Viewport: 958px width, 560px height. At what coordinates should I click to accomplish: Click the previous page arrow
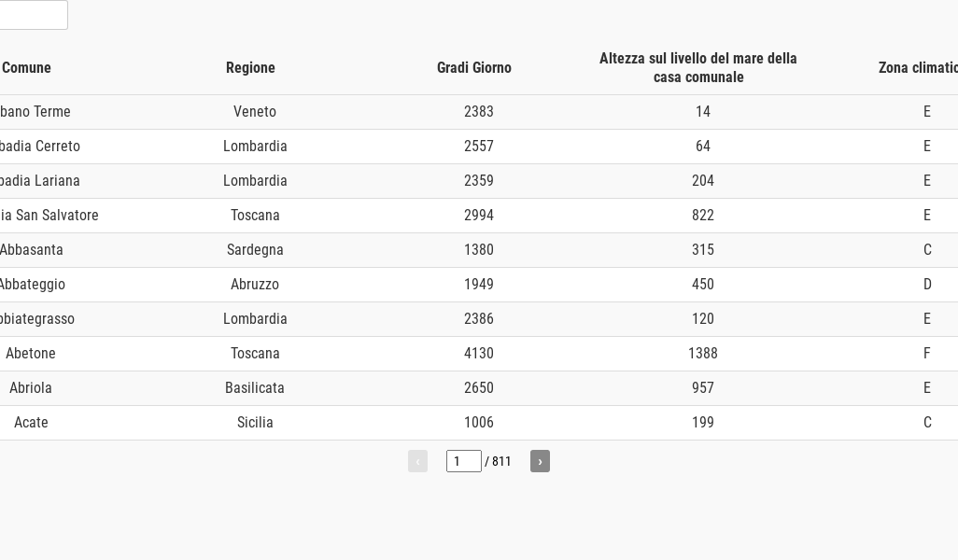coord(417,461)
